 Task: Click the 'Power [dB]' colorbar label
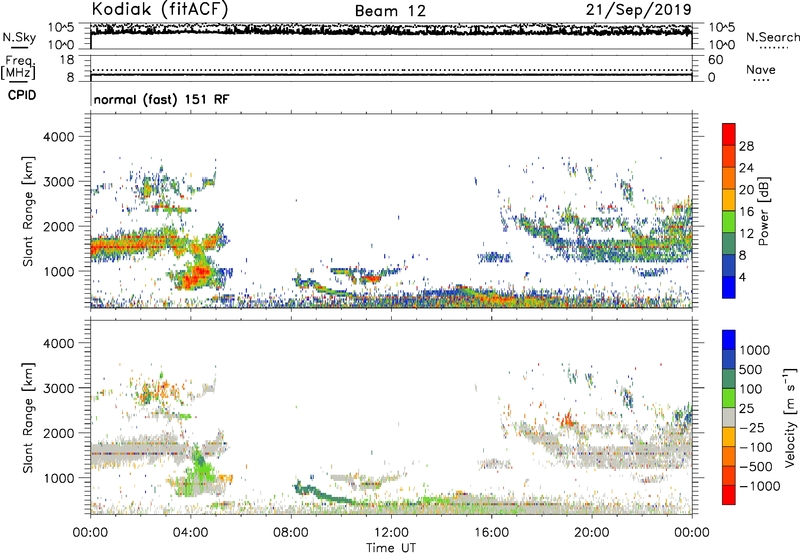tap(763, 211)
